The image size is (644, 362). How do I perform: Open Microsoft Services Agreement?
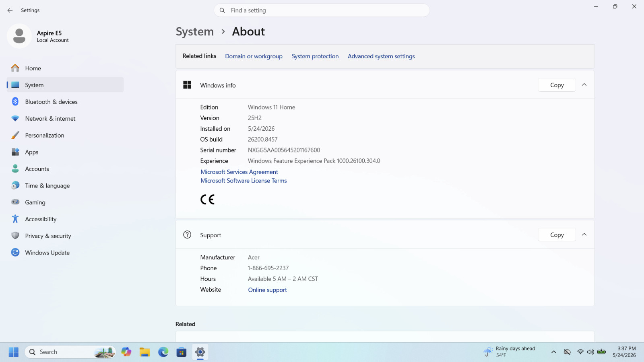(239, 172)
